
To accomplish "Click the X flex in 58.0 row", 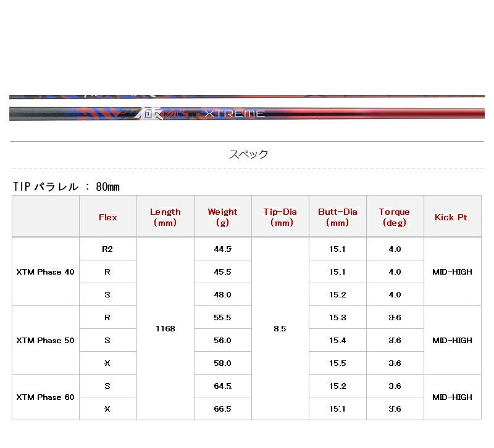I will click(107, 363).
